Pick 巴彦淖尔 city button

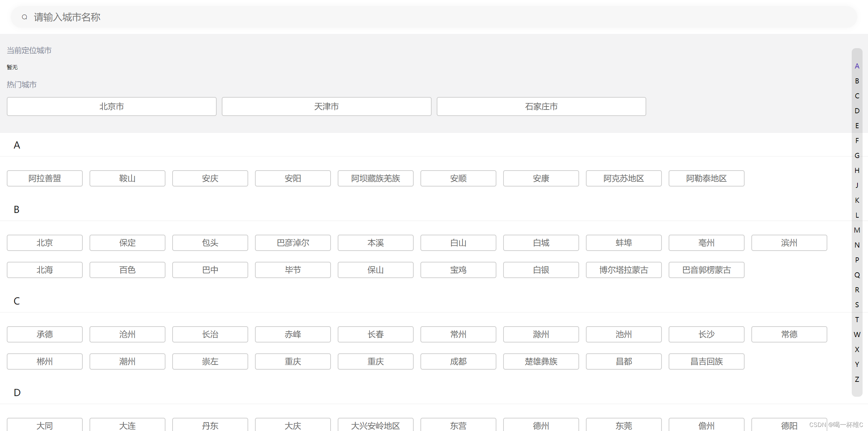(x=293, y=243)
